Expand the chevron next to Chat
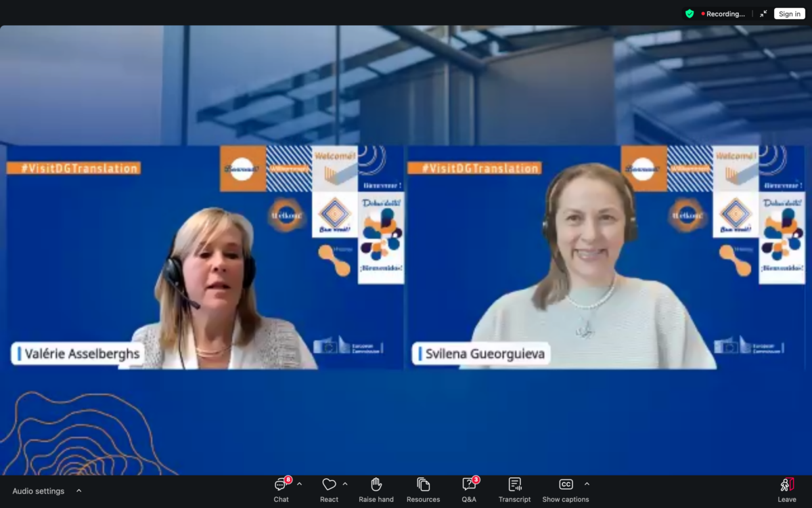812x508 pixels. tap(299, 484)
